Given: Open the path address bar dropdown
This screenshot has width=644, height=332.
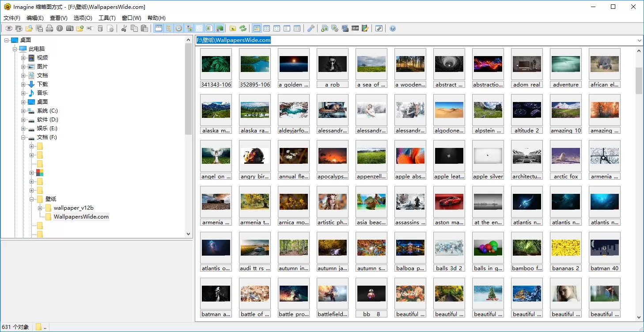Looking at the screenshot, I should click(639, 40).
